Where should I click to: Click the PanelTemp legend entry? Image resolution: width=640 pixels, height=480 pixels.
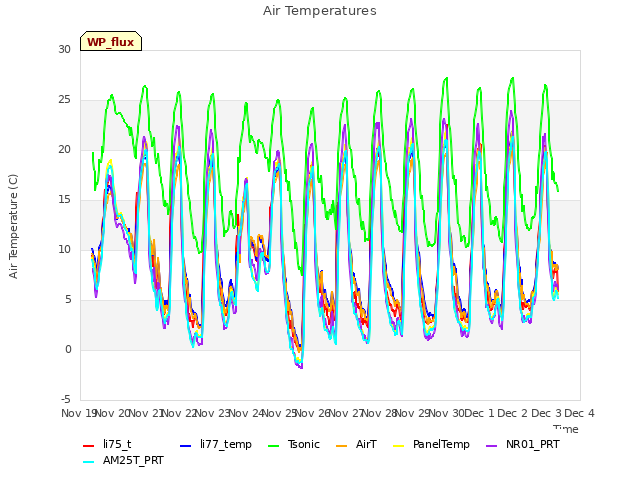tap(431, 444)
